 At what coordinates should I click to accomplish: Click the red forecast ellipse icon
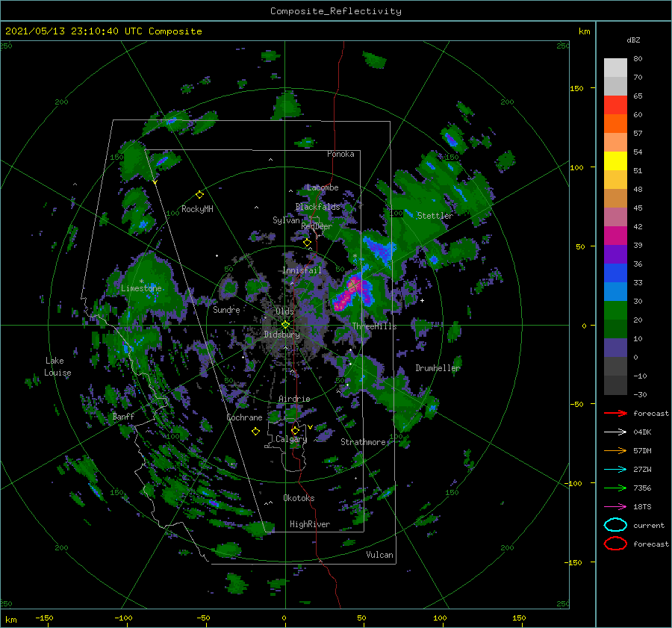(615, 544)
